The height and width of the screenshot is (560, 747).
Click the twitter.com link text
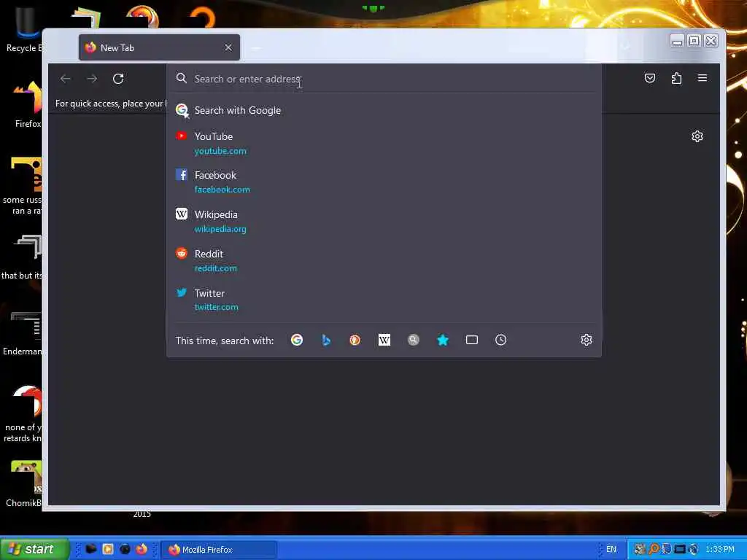click(x=216, y=307)
